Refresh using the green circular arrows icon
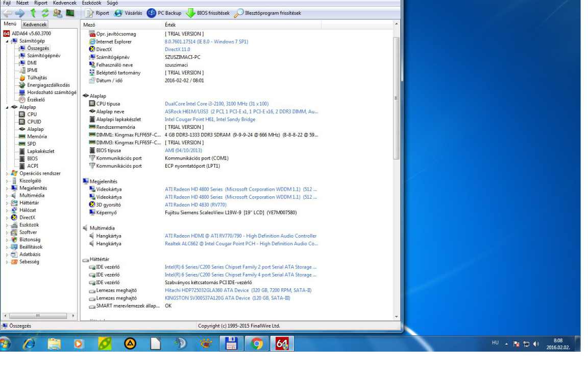 click(45, 13)
